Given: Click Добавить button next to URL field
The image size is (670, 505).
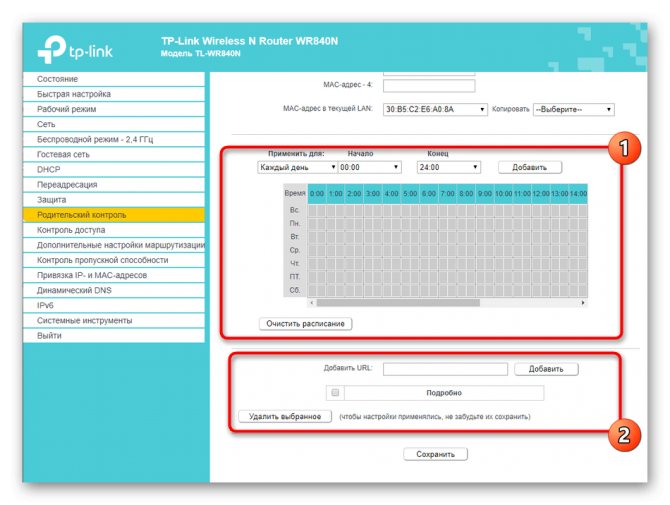Looking at the screenshot, I should [546, 369].
